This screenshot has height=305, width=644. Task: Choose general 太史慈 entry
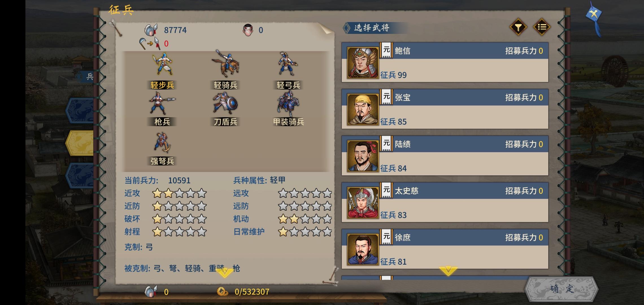(445, 202)
